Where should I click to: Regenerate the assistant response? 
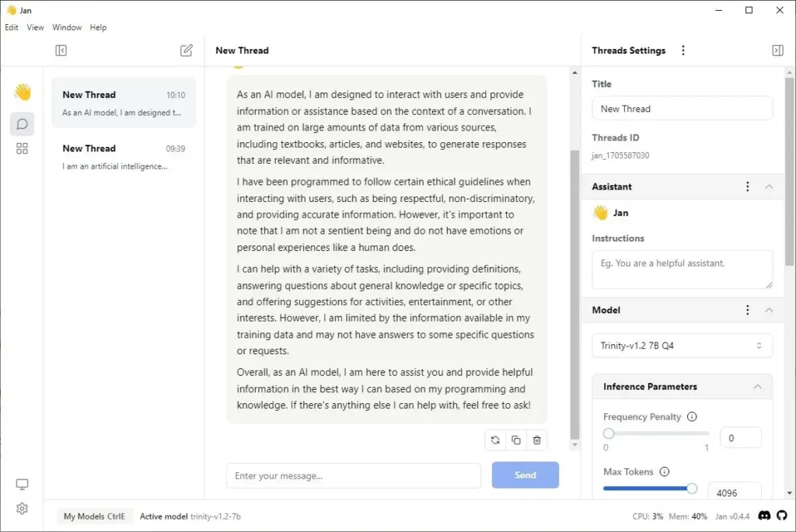point(495,440)
